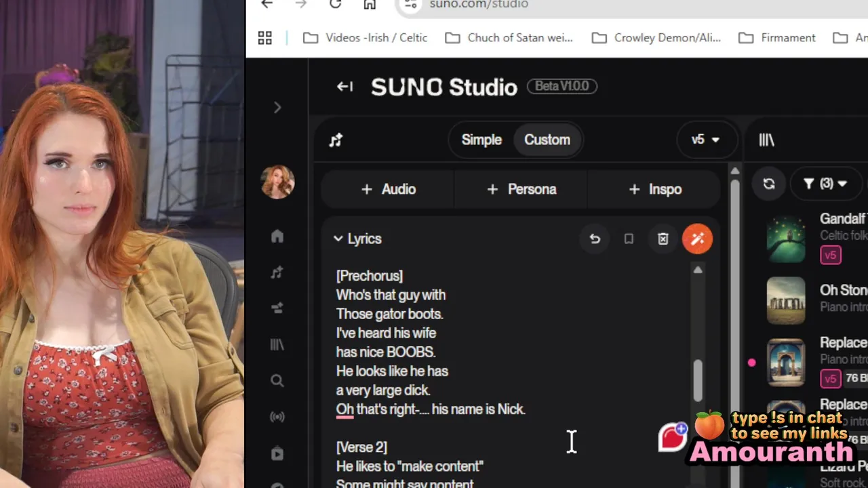Click the v5 tag under Gandalf
Viewport: 868px width, 488px height.
coord(831,255)
